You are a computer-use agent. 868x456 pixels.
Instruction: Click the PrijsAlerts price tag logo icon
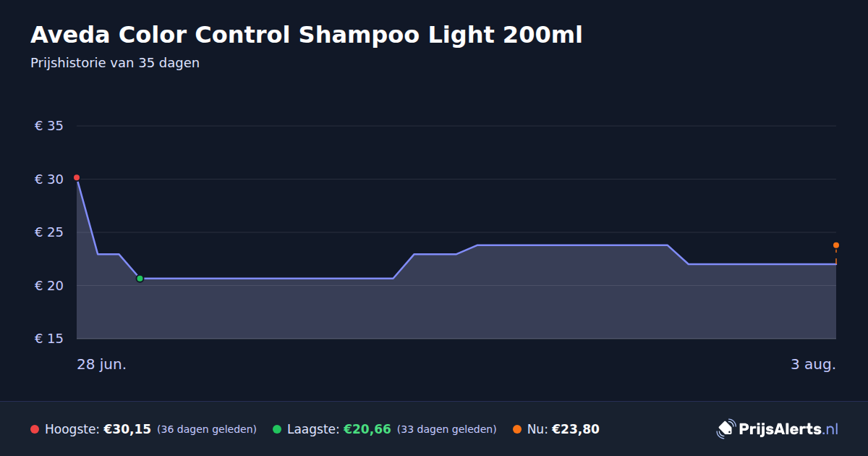click(x=726, y=429)
